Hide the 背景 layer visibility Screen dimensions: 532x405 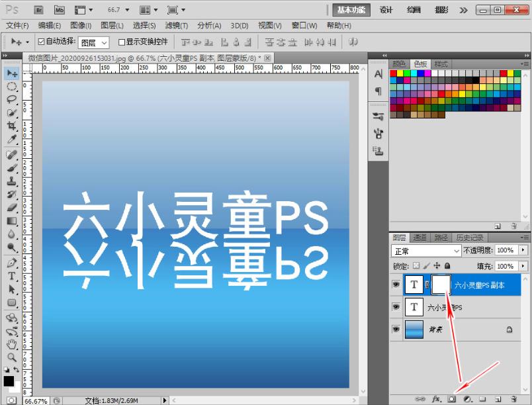point(396,329)
